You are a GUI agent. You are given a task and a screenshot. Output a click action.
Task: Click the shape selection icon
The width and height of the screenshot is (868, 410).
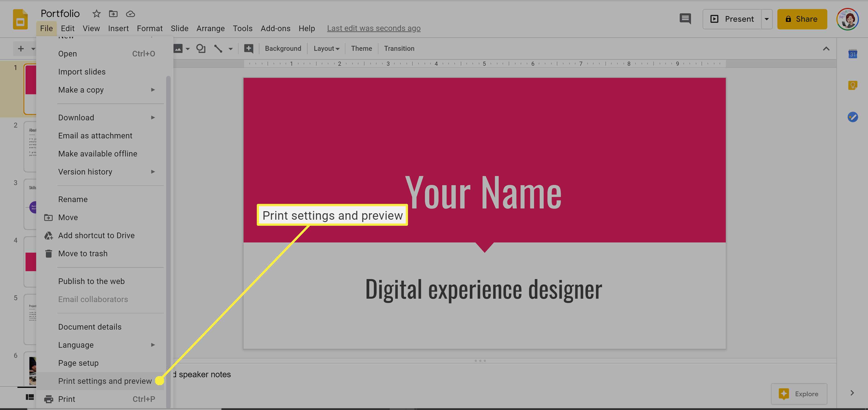coord(201,48)
